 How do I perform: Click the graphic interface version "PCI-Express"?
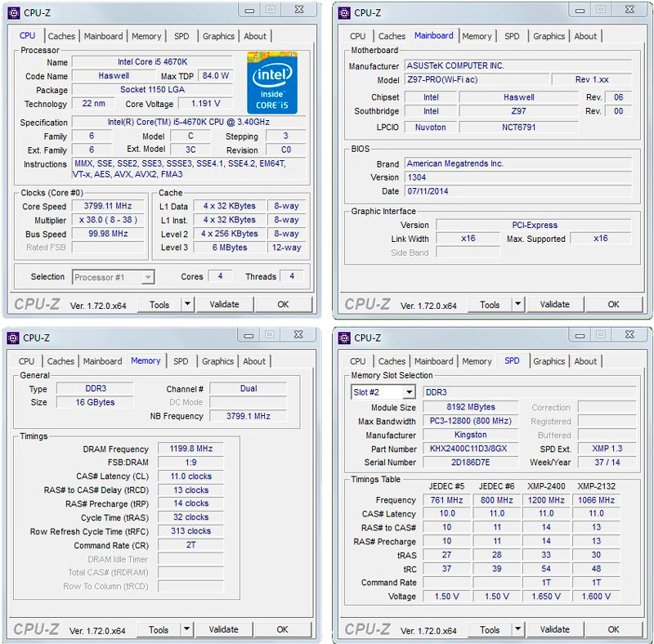coord(534,225)
